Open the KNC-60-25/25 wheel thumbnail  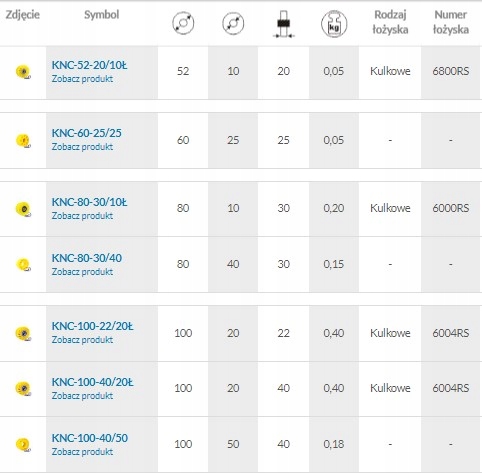[x=23, y=140]
